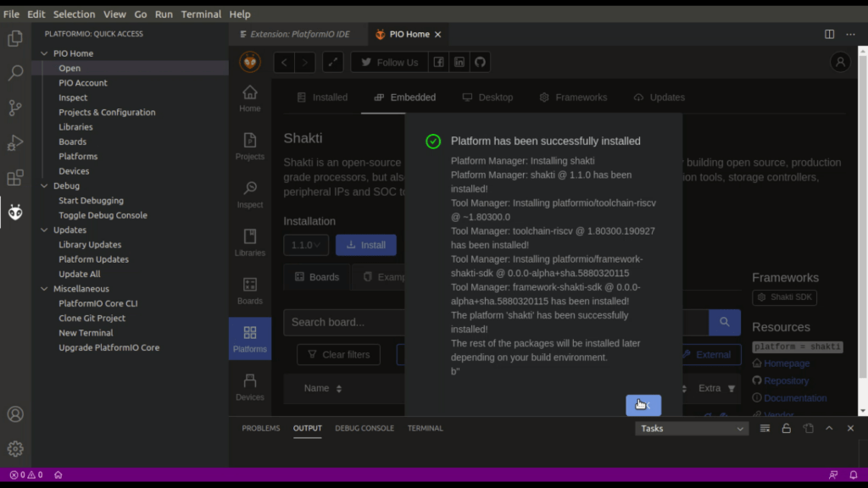Collapse the PIO Home tree section
Viewport: 868px width, 488px height.
(44, 53)
